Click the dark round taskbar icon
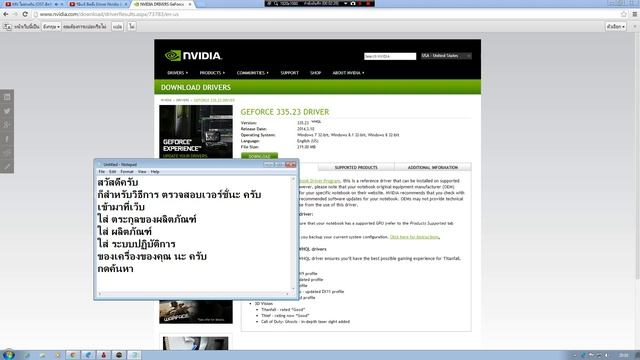 (x=119, y=355)
